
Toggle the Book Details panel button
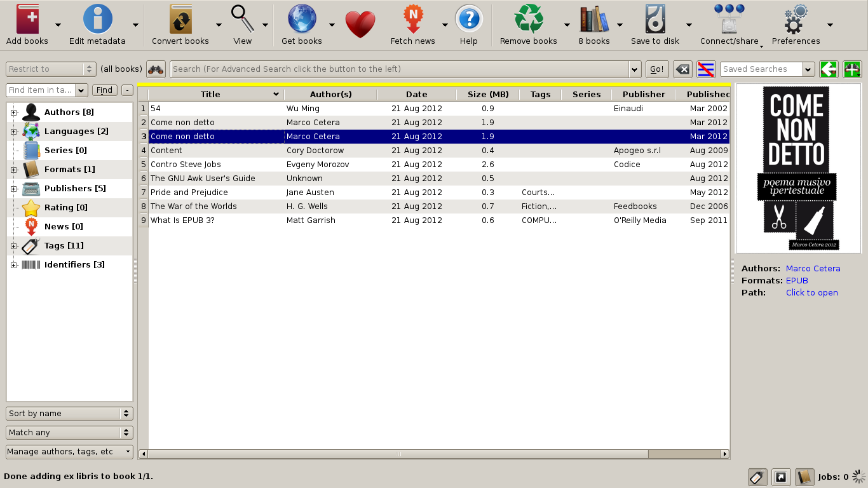pyautogui.click(x=804, y=477)
